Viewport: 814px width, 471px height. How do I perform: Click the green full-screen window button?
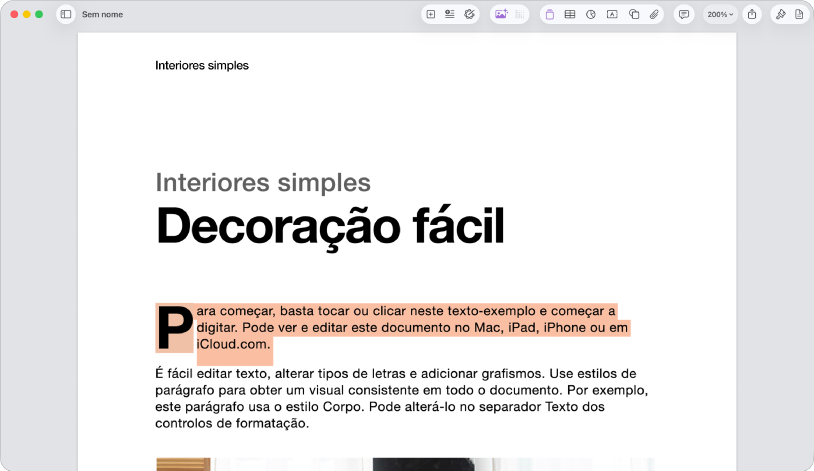click(x=39, y=15)
